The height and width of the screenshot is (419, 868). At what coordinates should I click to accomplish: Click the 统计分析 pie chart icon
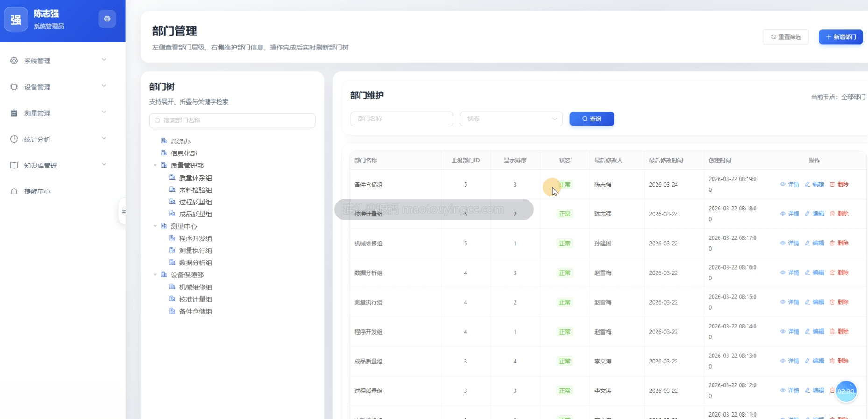coord(14,139)
